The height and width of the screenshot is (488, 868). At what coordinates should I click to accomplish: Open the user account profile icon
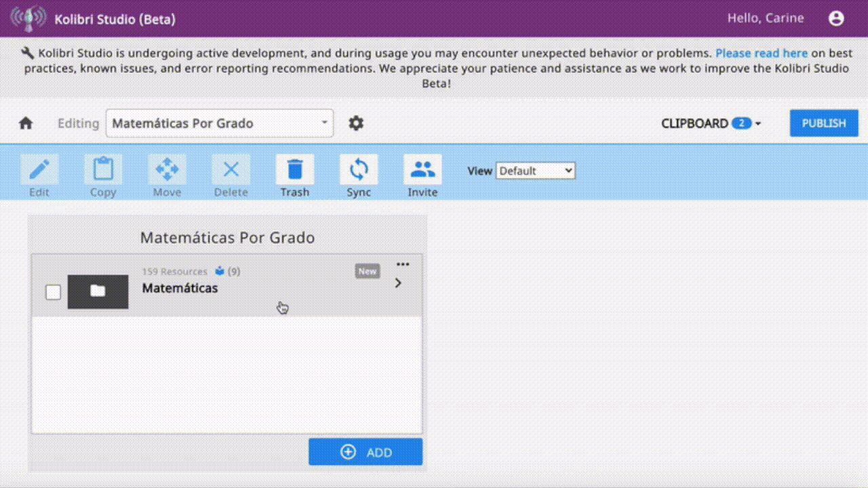[x=836, y=18]
